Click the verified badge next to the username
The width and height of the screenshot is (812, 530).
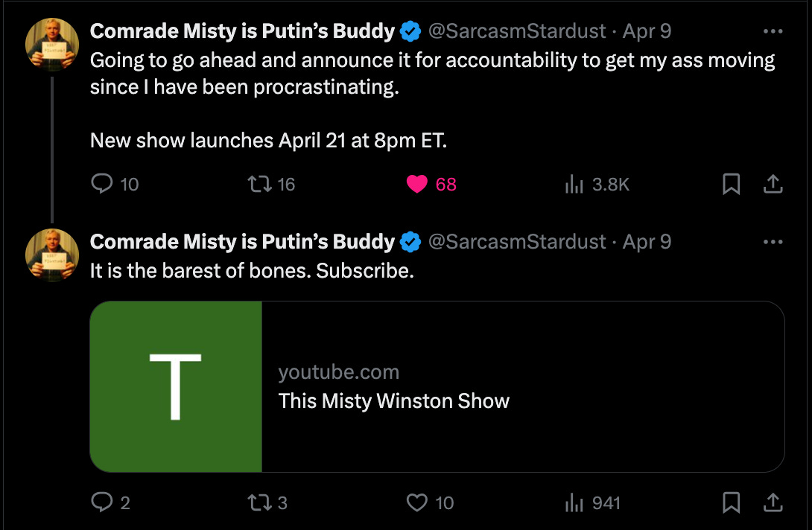pyautogui.click(x=408, y=31)
